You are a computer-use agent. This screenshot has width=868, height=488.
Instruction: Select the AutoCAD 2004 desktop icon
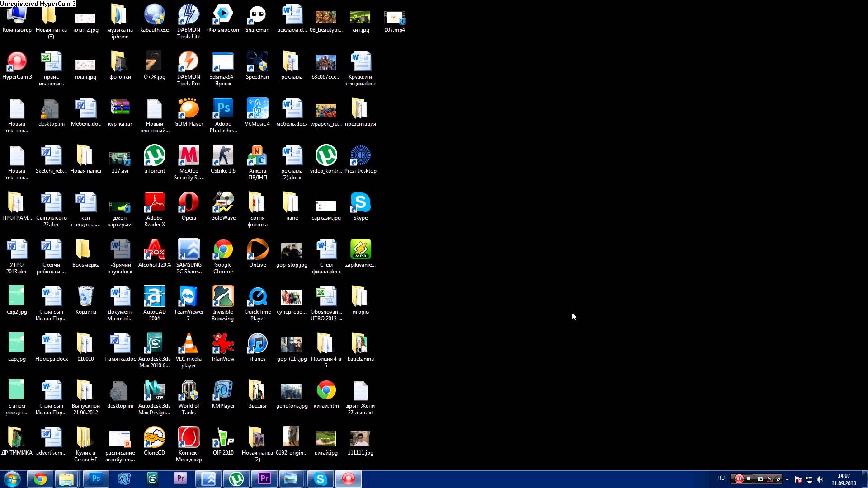click(x=154, y=304)
